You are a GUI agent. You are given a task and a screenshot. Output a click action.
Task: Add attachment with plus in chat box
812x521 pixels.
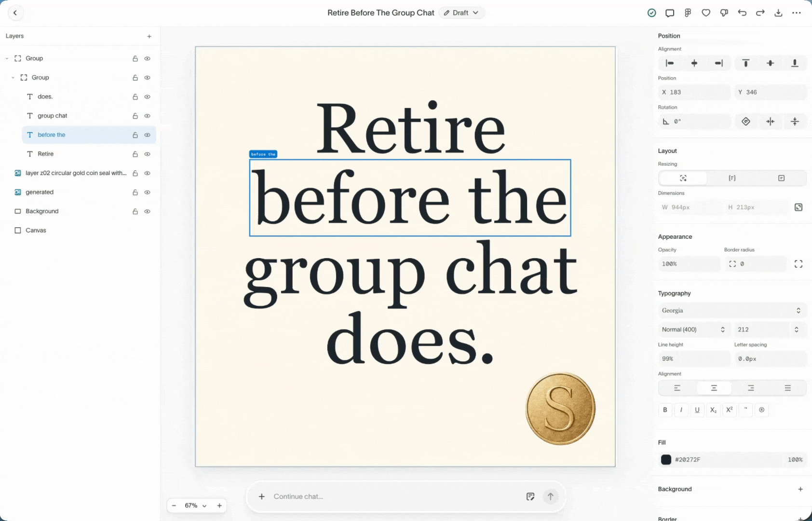click(x=261, y=496)
